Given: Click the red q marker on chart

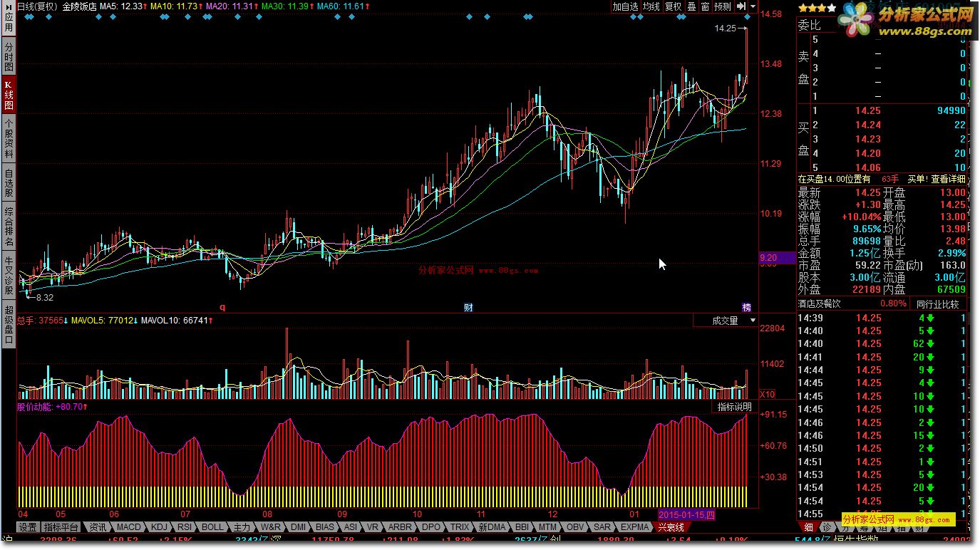Looking at the screenshot, I should pyautogui.click(x=222, y=308).
